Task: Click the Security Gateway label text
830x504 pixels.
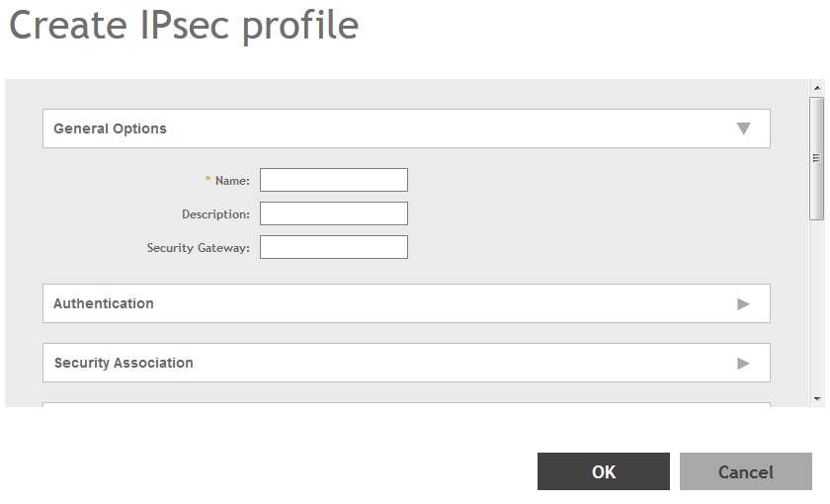Action: click(198, 248)
